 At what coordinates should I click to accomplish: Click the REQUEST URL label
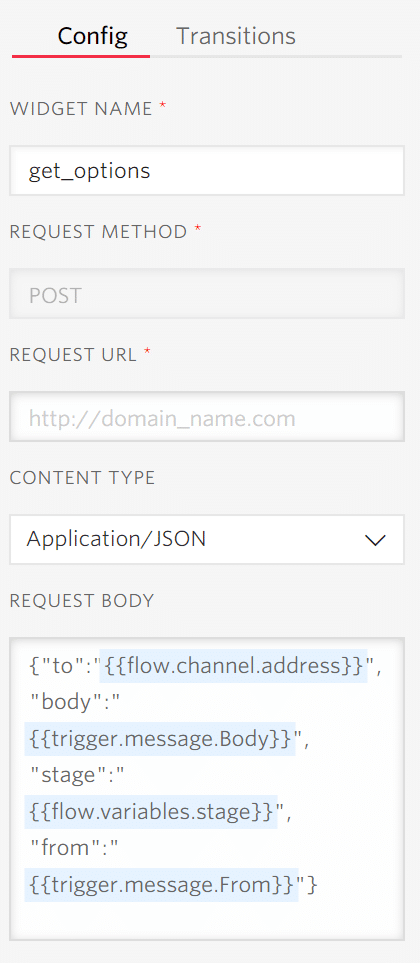pos(73,354)
